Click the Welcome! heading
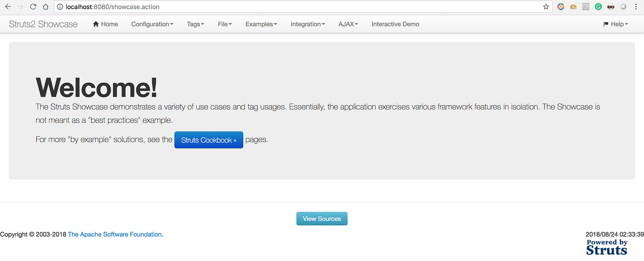 coord(96,87)
